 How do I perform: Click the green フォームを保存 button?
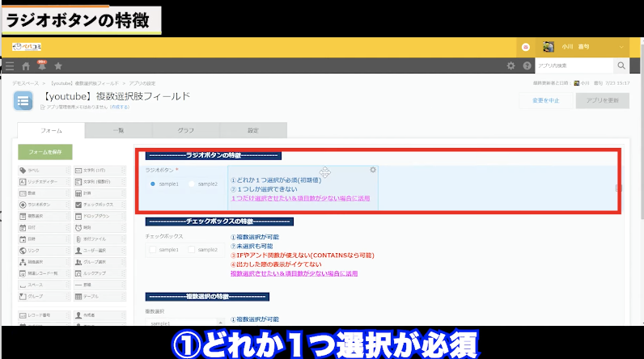click(x=45, y=152)
